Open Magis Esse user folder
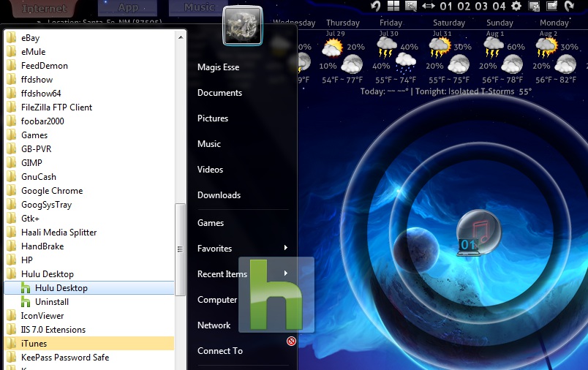This screenshot has height=370, width=588. pyautogui.click(x=218, y=67)
